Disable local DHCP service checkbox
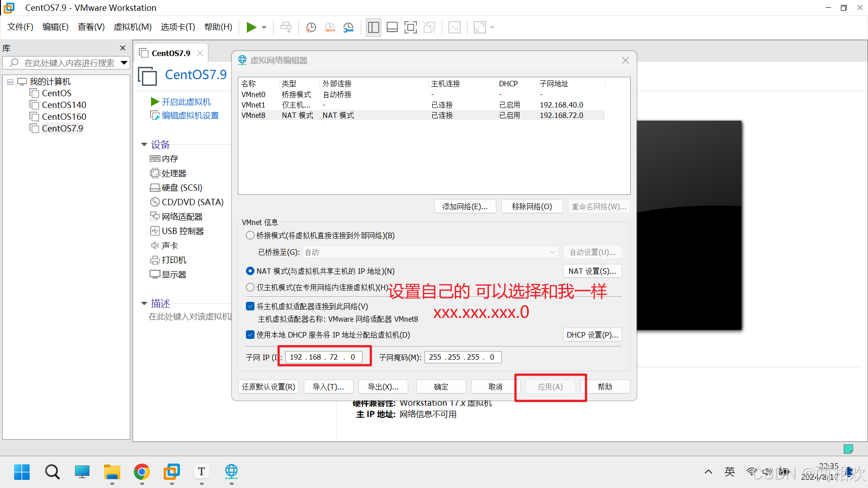Image resolution: width=868 pixels, height=488 pixels. pos(250,335)
